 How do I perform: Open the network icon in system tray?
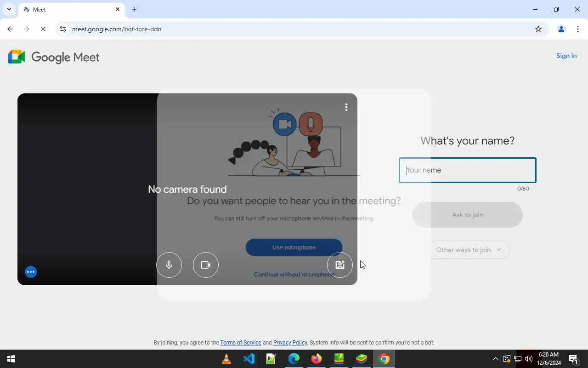[x=518, y=359]
